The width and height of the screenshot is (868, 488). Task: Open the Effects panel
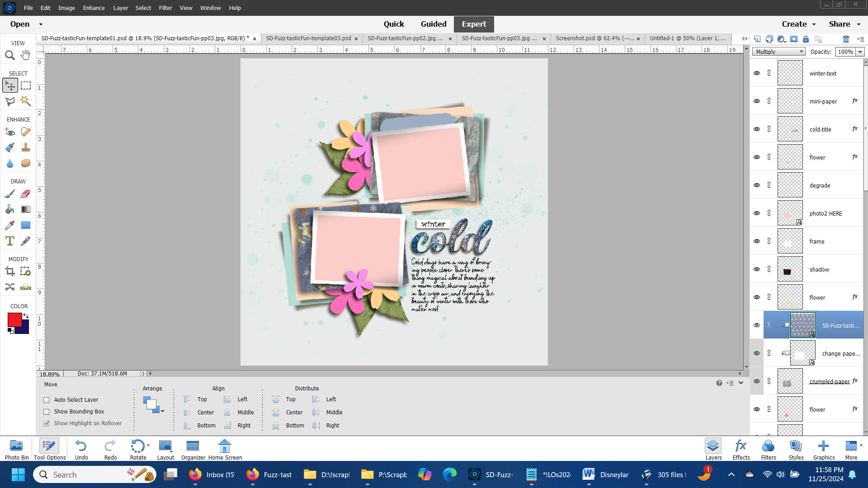click(741, 449)
